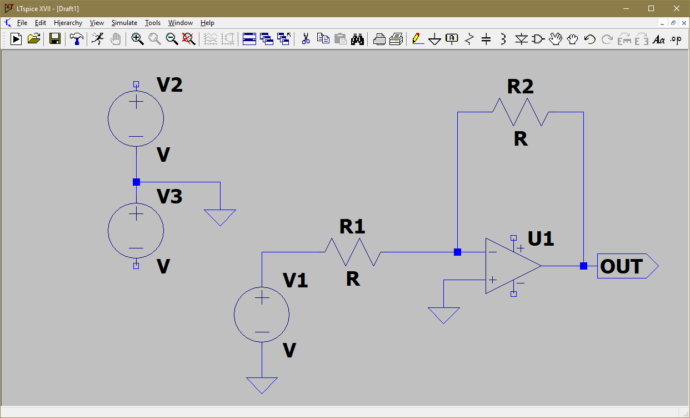Open the Hierarchy menu
This screenshot has width=690, height=418.
coord(68,22)
